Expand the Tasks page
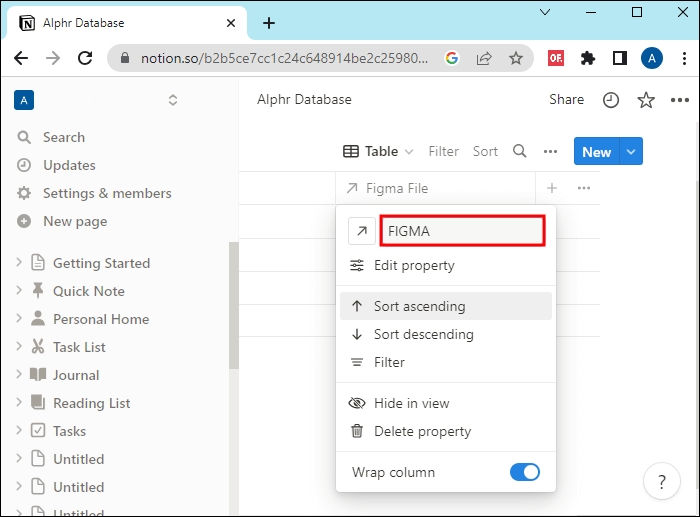Image resolution: width=700 pixels, height=517 pixels. [x=19, y=430]
